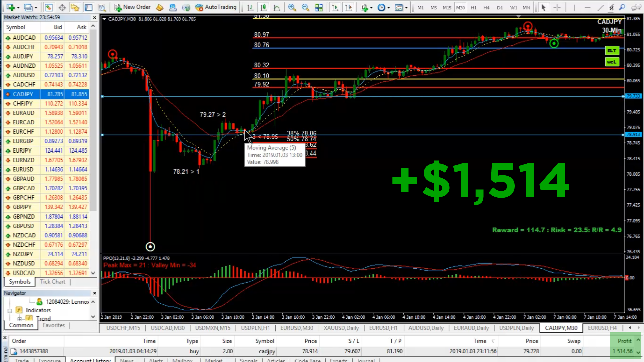Select the horizontal line drawing tool
Image resolution: width=644 pixels, height=362 pixels.
click(587, 7)
